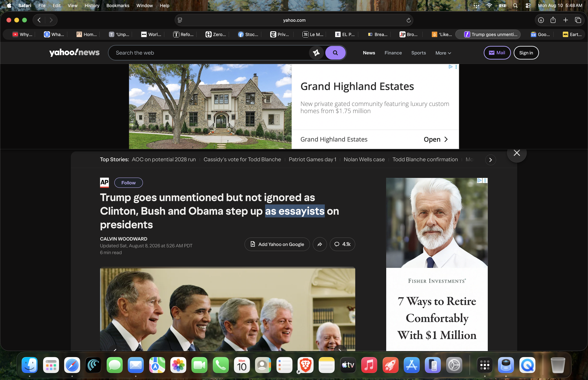
Task: Open the App Store in the Dock
Action: click(411, 365)
